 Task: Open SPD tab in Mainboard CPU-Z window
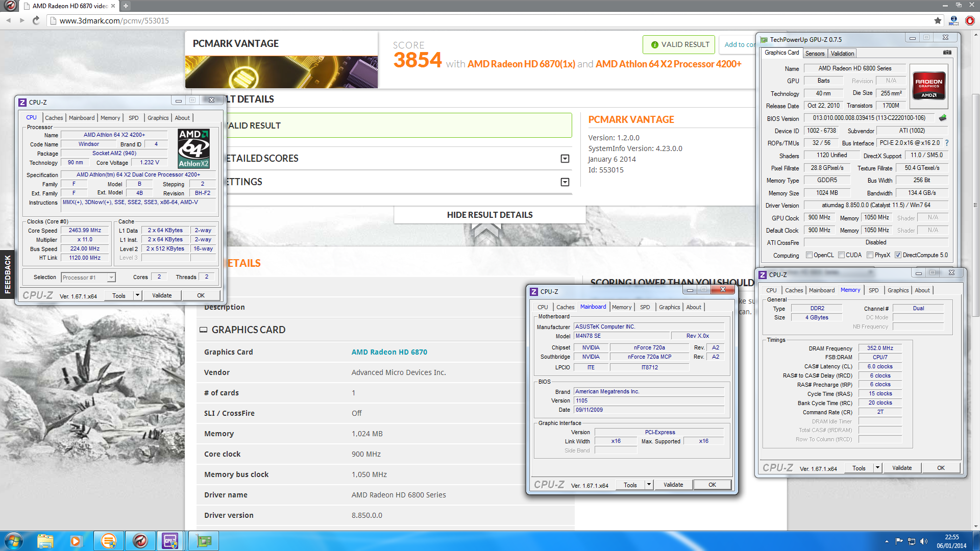coord(645,307)
